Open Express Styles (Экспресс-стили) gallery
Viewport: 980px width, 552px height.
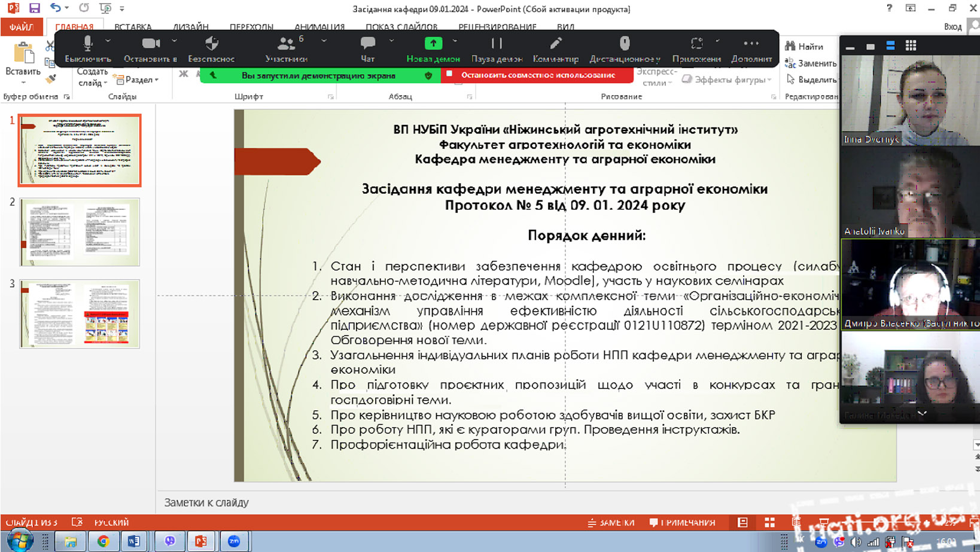pyautogui.click(x=656, y=77)
